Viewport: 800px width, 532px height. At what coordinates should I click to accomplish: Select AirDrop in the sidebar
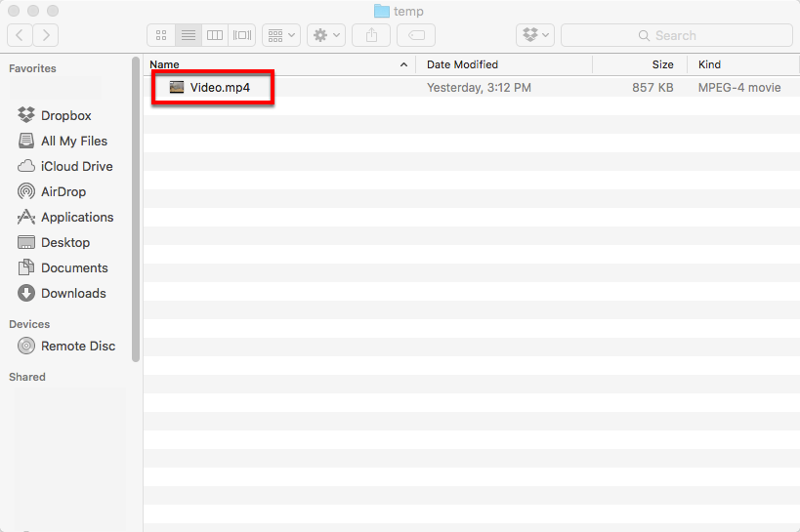[x=52, y=191]
